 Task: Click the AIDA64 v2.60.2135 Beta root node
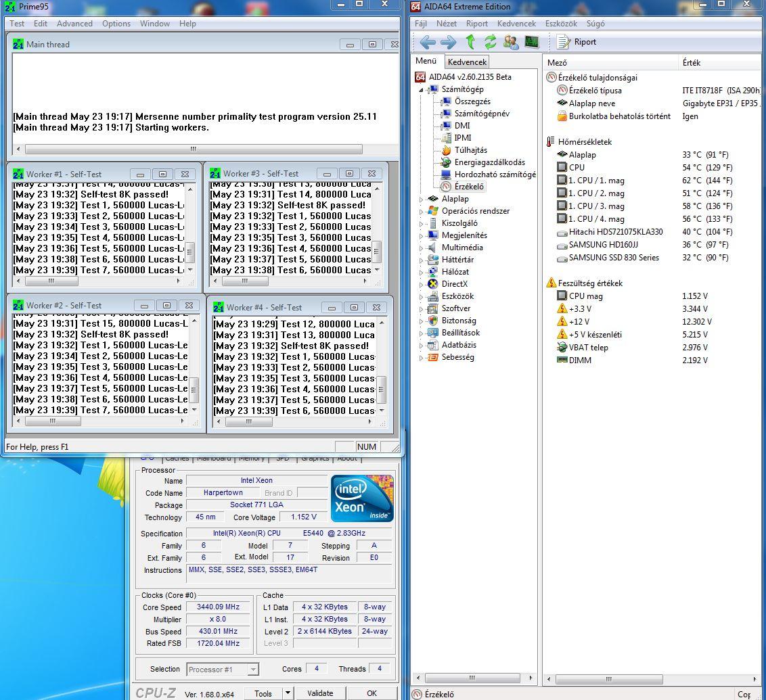point(470,76)
